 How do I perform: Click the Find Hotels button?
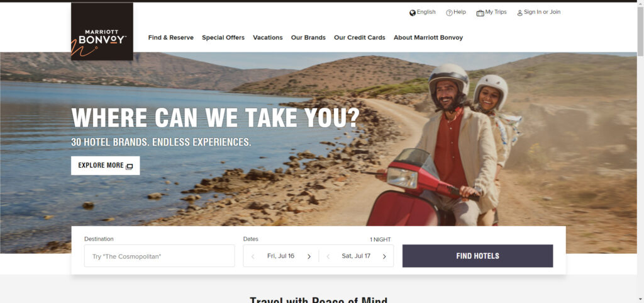tap(478, 256)
